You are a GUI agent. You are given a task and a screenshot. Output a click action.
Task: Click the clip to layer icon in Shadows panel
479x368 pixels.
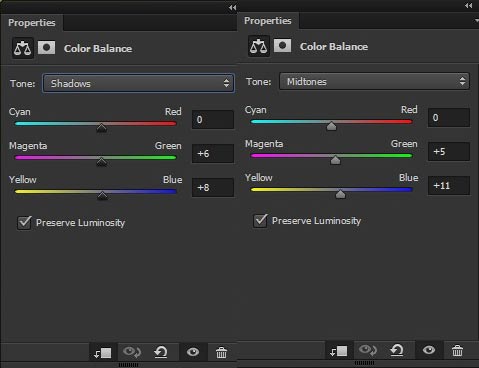click(103, 352)
